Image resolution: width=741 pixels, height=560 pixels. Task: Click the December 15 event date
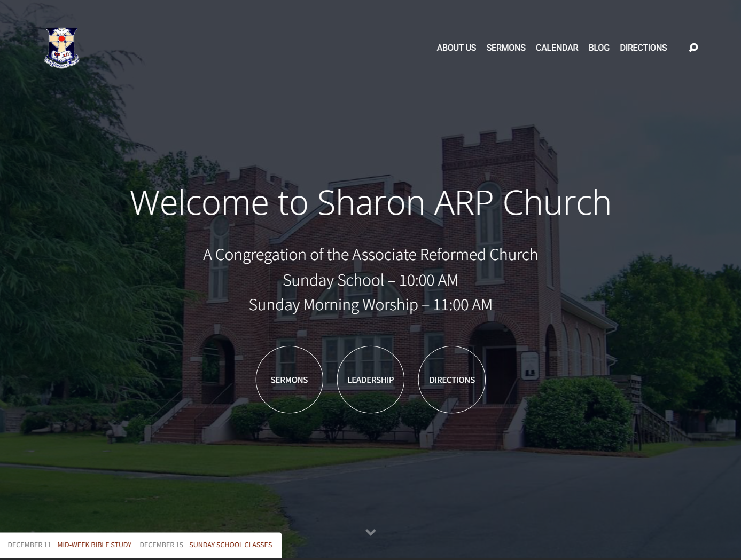click(161, 545)
